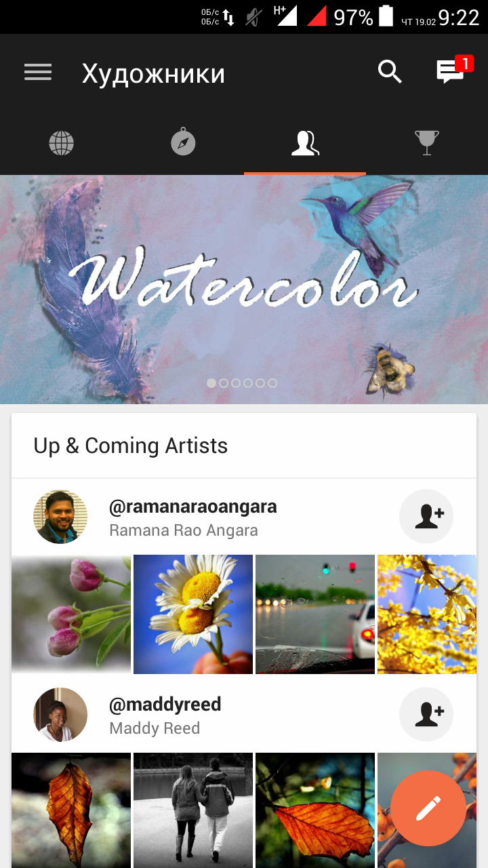The height and width of the screenshot is (868, 488).
Task: Open Maddy Reed's profile avatar
Action: point(60,715)
